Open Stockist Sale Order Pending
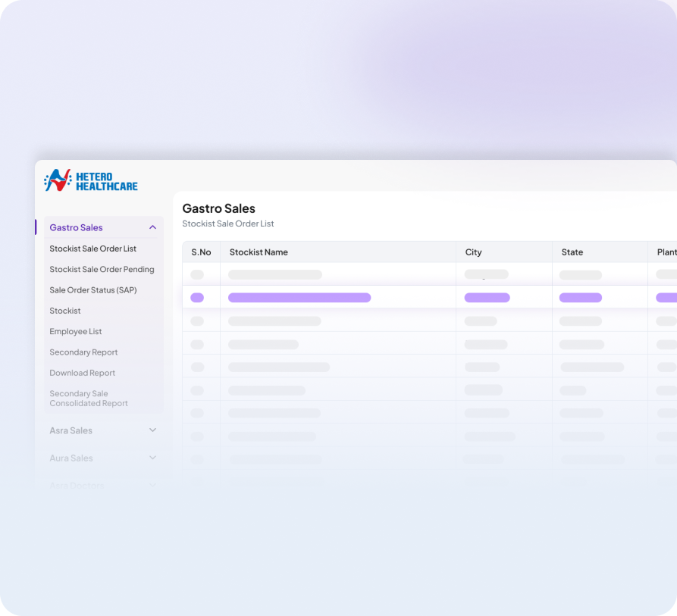 102,269
